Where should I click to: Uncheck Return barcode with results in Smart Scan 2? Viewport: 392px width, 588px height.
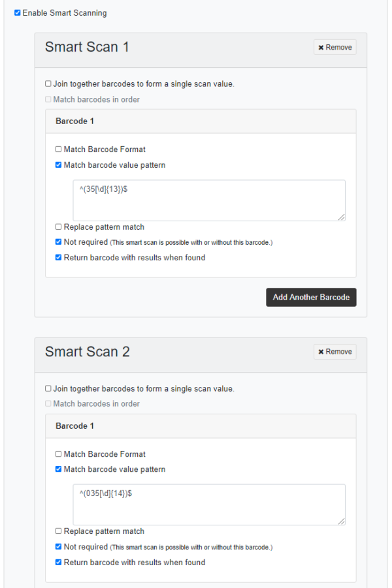[x=59, y=563]
